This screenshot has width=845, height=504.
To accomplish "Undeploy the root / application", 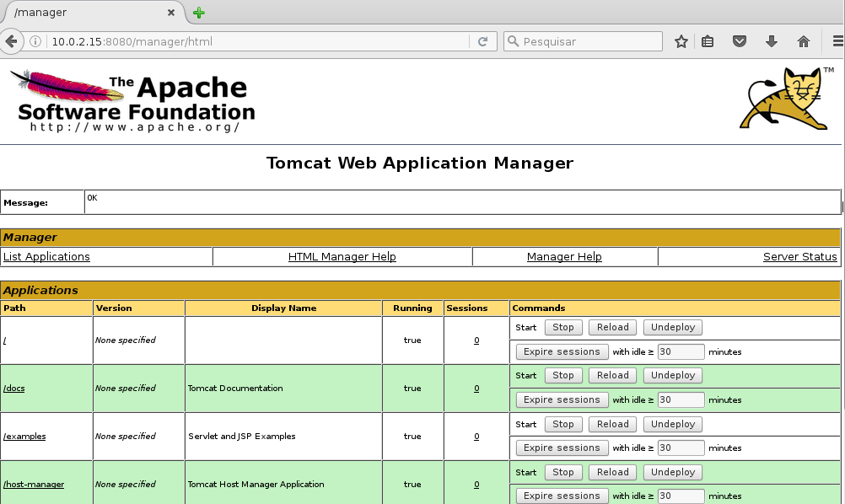I will pyautogui.click(x=673, y=327).
